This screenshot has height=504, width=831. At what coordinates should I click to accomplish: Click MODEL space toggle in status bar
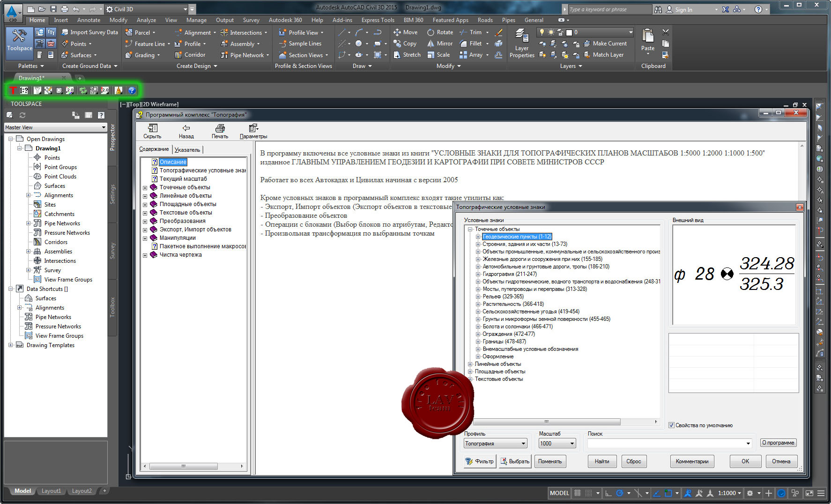coord(559,493)
